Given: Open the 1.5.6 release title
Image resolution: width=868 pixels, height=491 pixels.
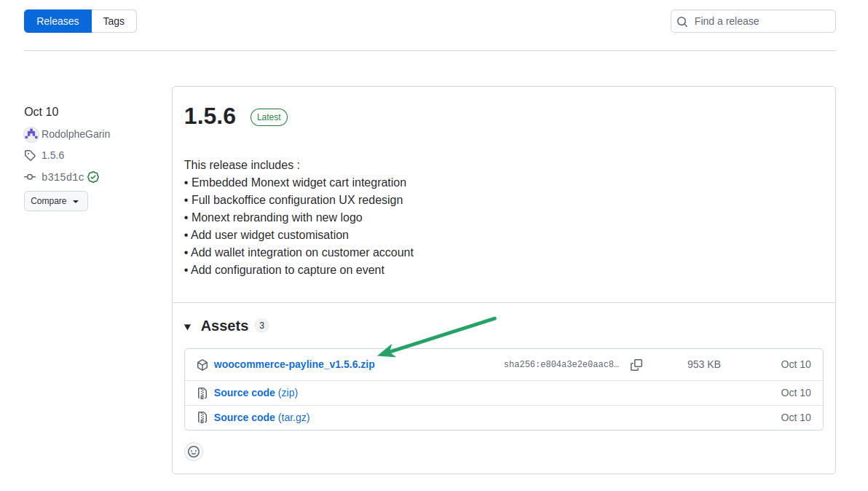Looking at the screenshot, I should click(x=210, y=117).
